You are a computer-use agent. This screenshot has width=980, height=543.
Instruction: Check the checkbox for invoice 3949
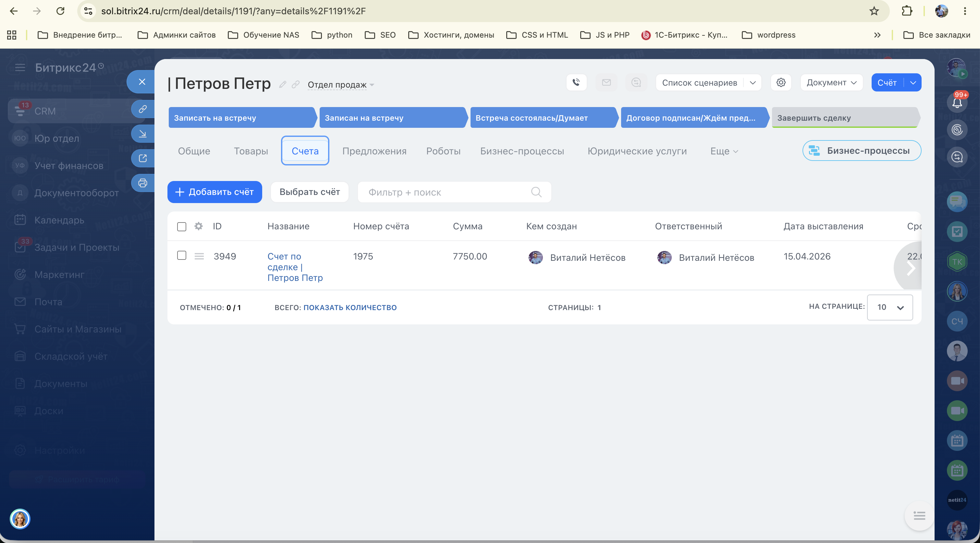tap(181, 255)
